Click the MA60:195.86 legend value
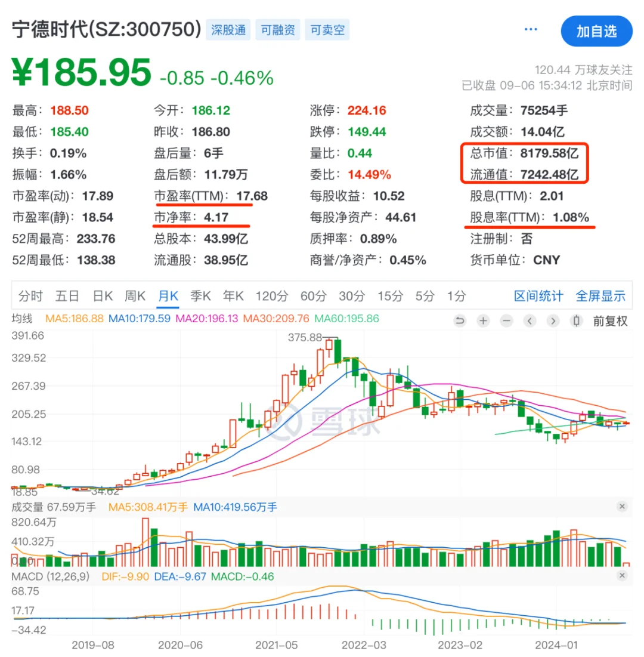This screenshot has height=657, width=644. (346, 319)
